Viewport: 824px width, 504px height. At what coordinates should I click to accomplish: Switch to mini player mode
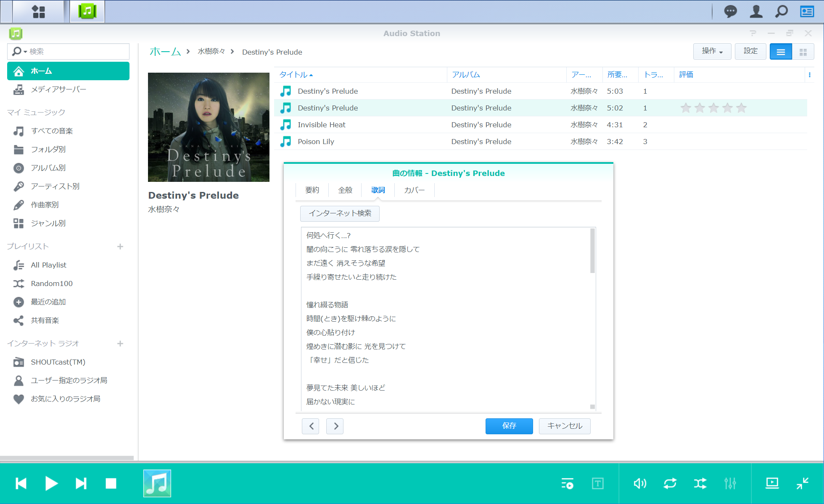tap(802, 483)
